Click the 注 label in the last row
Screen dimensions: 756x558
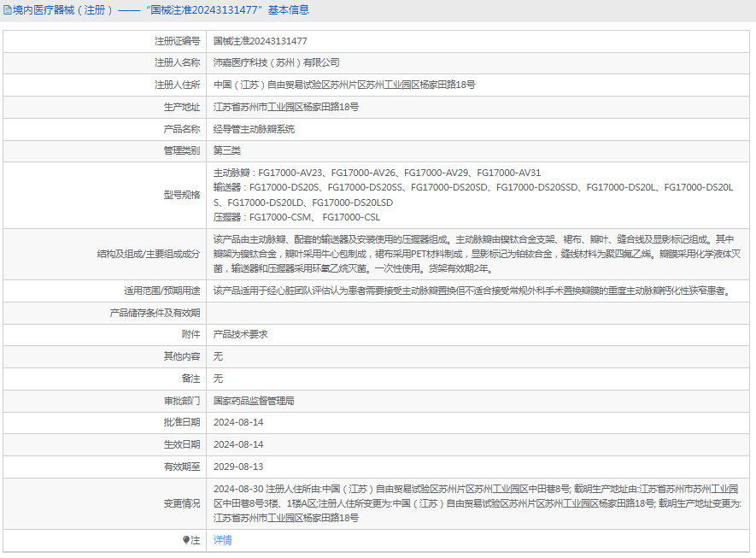196,540
